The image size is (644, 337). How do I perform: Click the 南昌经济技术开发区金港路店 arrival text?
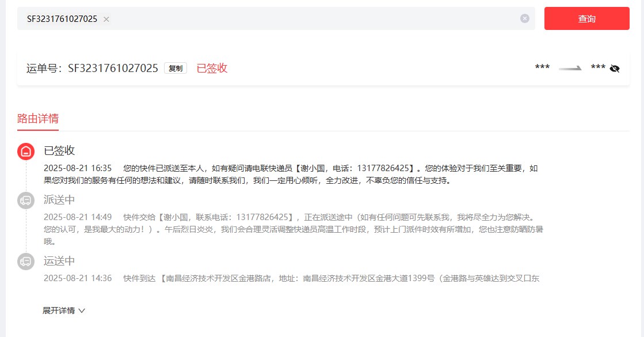[x=218, y=278]
